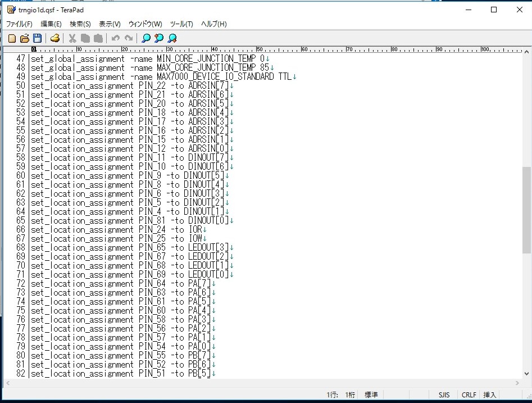This screenshot has width=532, height=403.
Task: Click the Cut scissors icon
Action: click(72, 38)
